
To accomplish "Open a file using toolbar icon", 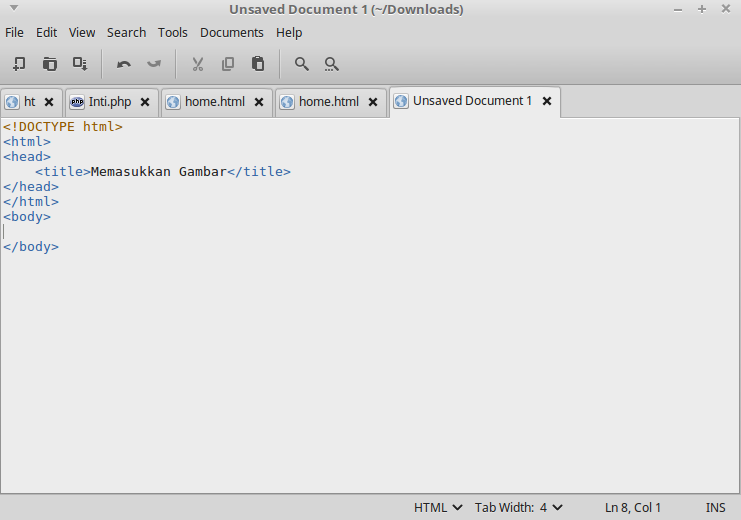I will pyautogui.click(x=49, y=64).
